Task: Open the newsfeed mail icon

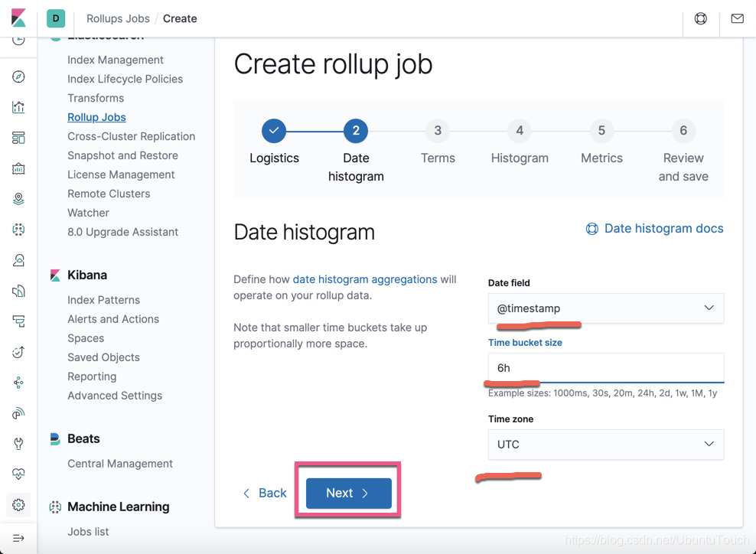Action: (737, 18)
